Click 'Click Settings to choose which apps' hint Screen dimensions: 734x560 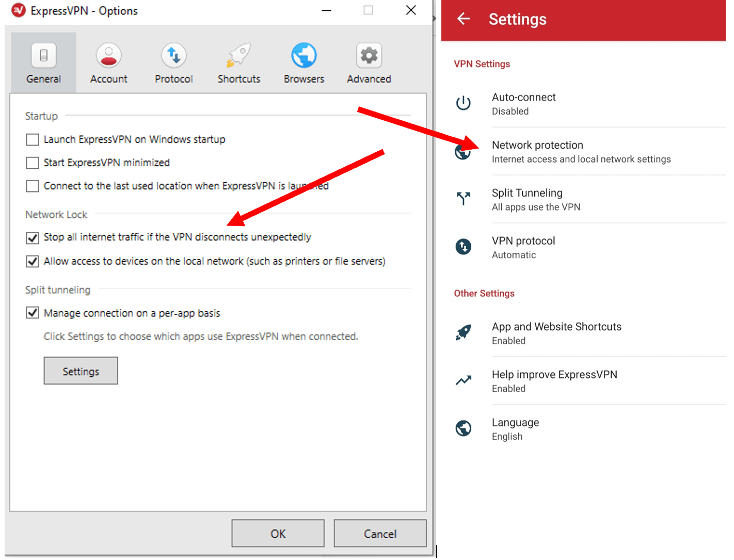point(201,337)
